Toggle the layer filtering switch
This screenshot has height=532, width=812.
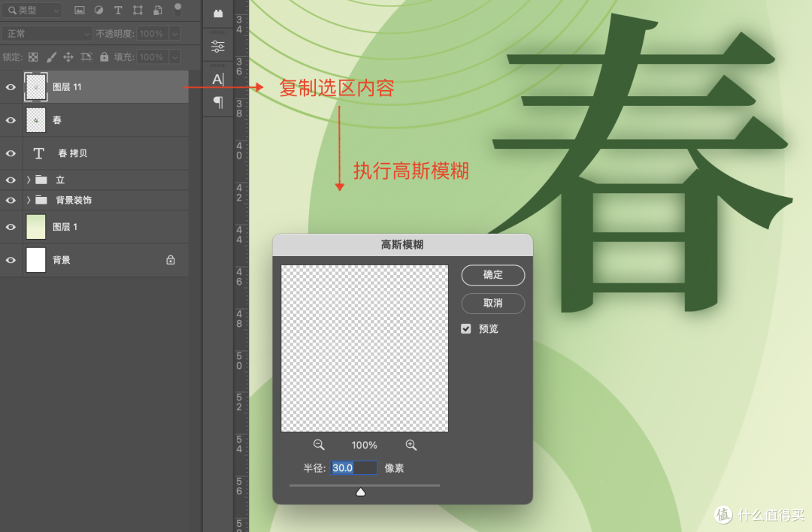[177, 9]
